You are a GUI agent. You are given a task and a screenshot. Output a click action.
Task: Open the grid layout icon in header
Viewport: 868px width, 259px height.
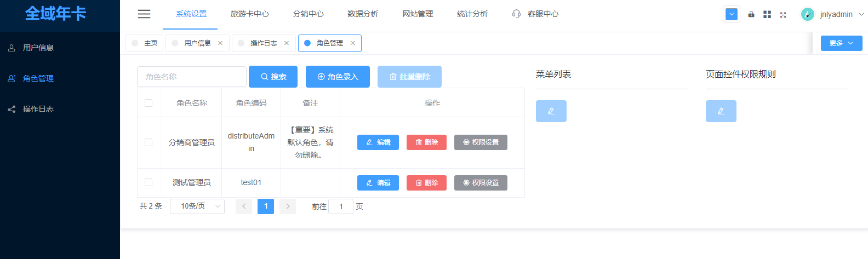pos(767,14)
